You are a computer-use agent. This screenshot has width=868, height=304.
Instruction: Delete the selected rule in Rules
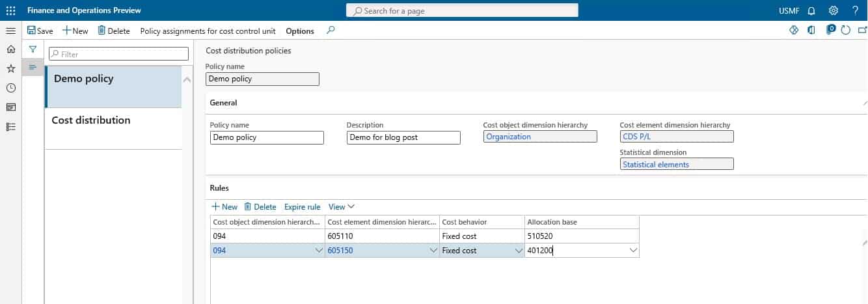260,206
